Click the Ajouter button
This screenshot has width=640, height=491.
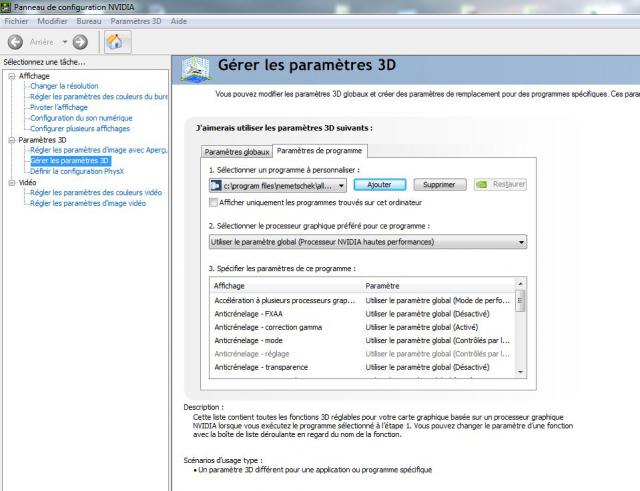[x=380, y=184]
